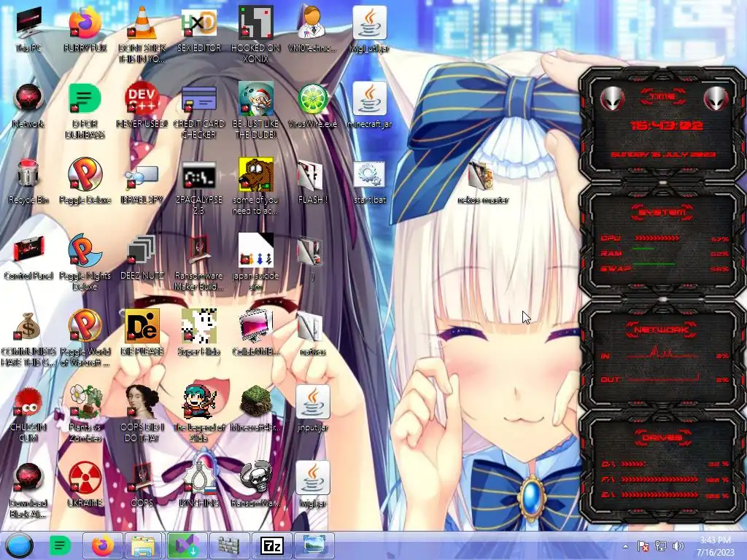The image size is (747, 560).
Task: Show hidden system tray icons
Action: coord(625,546)
